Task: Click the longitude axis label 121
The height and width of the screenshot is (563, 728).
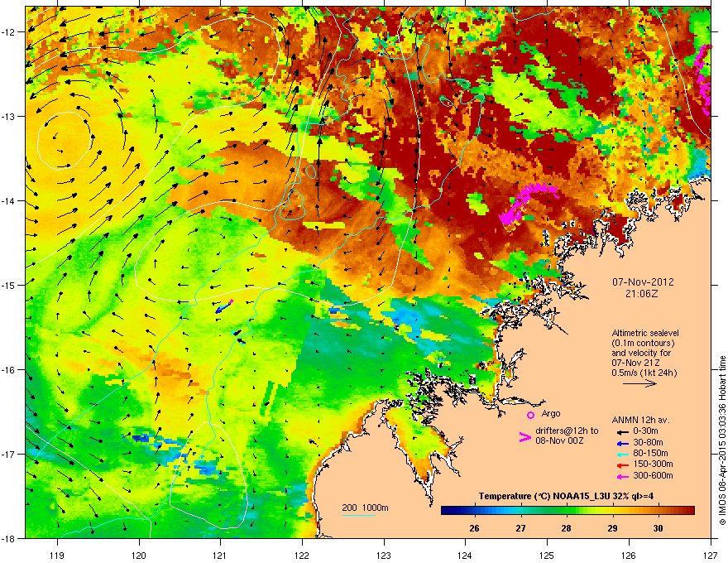Action: point(220,555)
